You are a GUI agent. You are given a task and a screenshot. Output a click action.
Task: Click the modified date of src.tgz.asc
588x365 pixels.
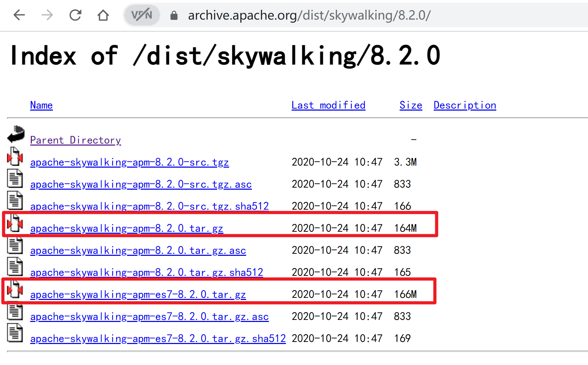pyautogui.click(x=337, y=184)
